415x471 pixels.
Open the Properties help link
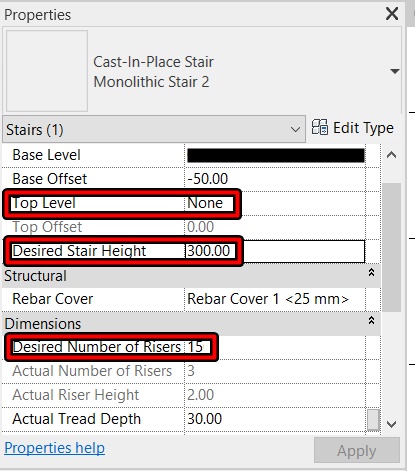pyautogui.click(x=54, y=448)
